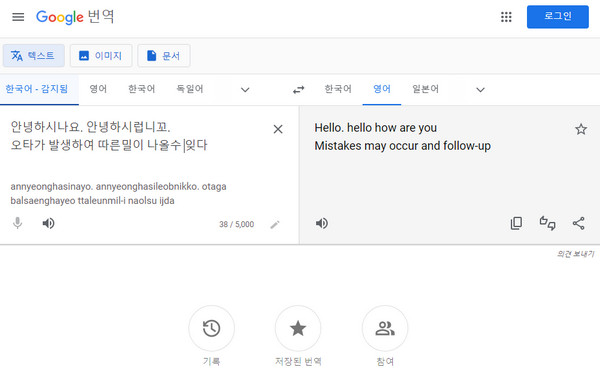Switch to 이미지 translation mode

pos(101,56)
